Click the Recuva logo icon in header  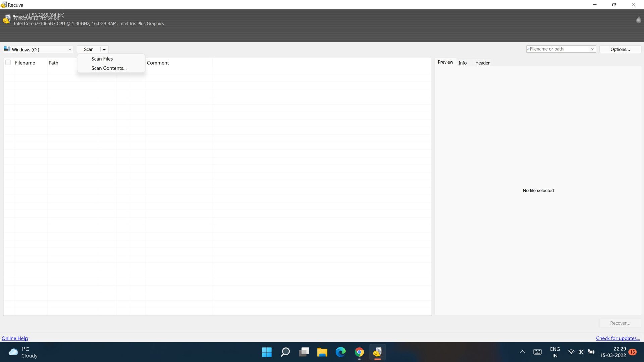pos(7,19)
